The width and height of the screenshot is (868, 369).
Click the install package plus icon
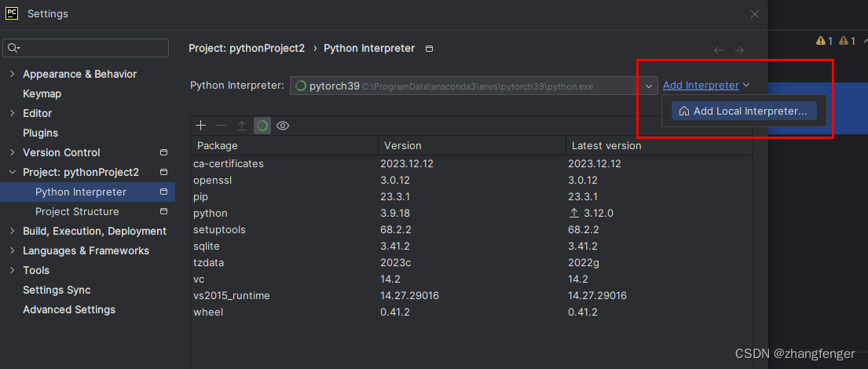(x=201, y=126)
